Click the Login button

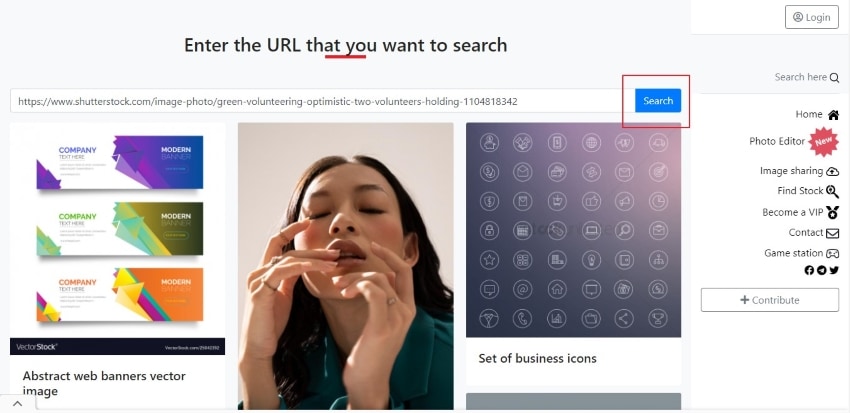(812, 17)
